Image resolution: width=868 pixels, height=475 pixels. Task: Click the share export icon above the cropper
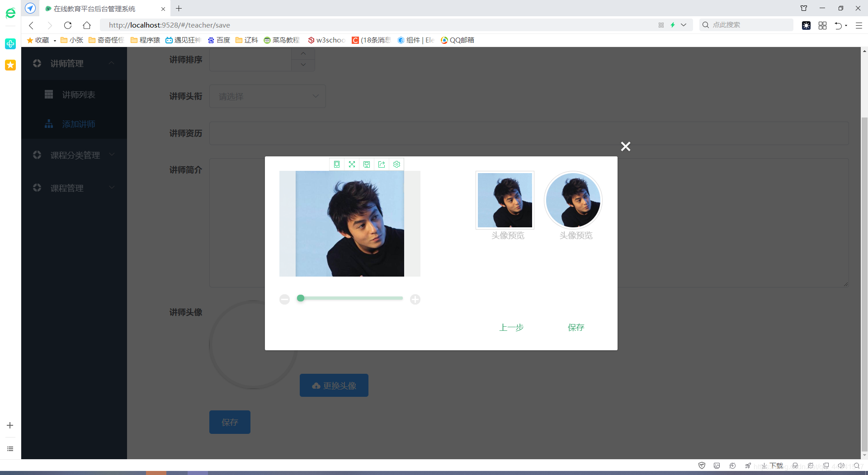(382, 165)
